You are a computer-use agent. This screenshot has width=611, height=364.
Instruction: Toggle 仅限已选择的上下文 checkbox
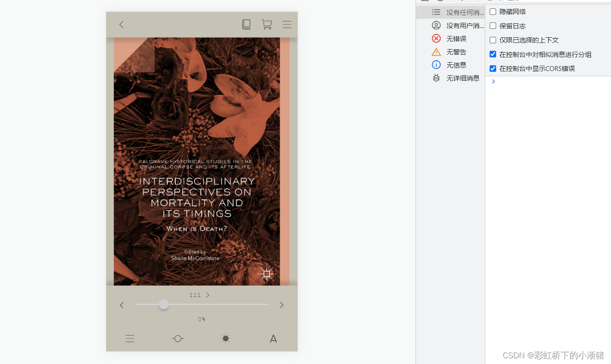tap(493, 40)
